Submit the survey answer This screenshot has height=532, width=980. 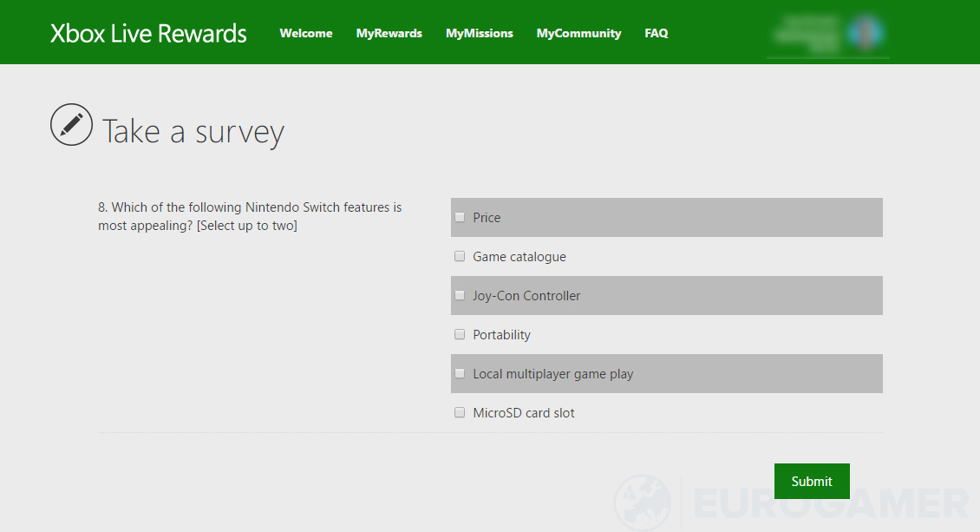click(812, 482)
